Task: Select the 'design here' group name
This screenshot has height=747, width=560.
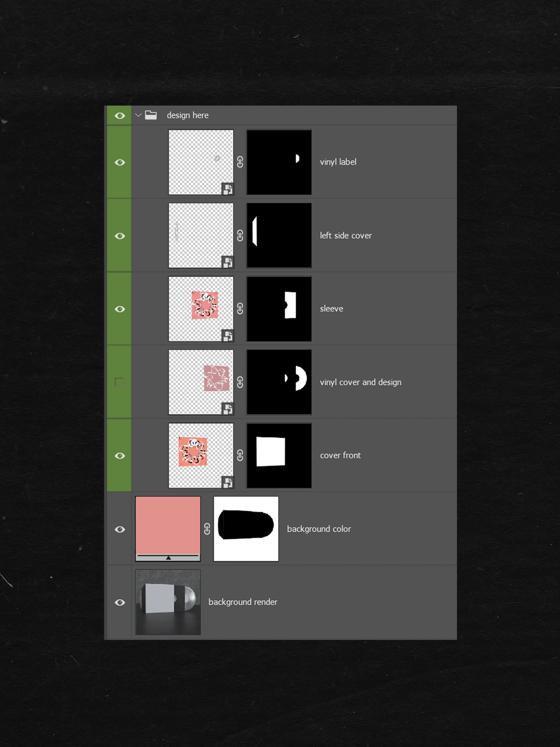Action: (188, 116)
